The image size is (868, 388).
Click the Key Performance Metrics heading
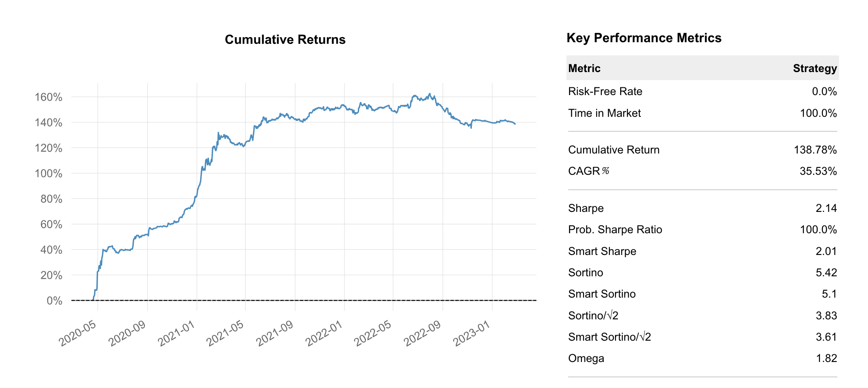(x=644, y=38)
